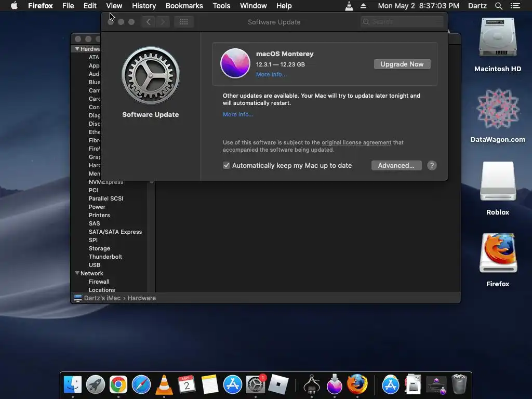Image resolution: width=532 pixels, height=399 pixels.
Task: Open VLC cone icon in Dock
Action: 164,384
